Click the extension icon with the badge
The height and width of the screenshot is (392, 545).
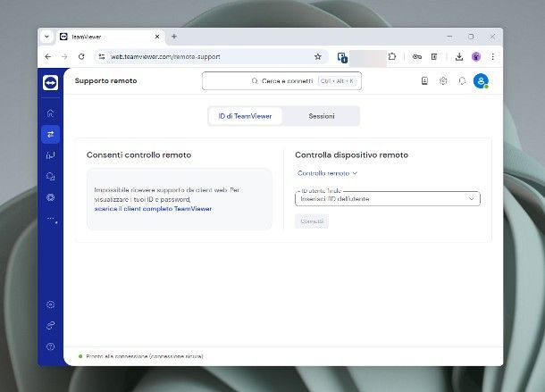click(342, 57)
